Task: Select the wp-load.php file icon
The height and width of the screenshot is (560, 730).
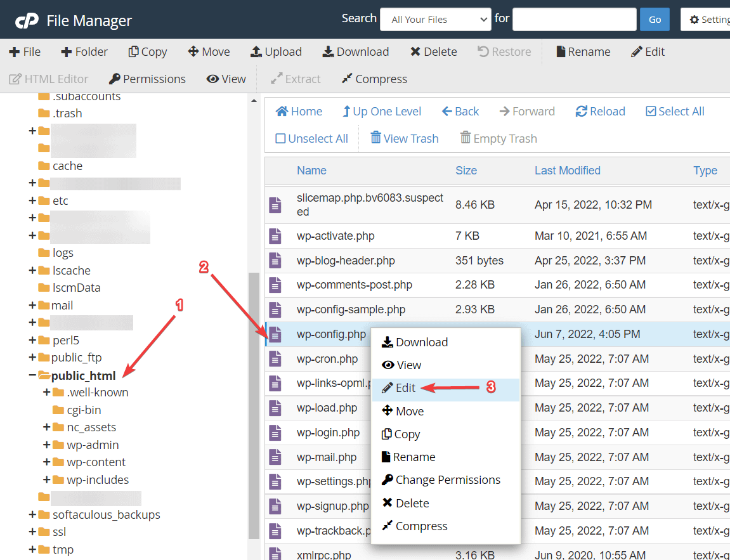Action: [275, 408]
